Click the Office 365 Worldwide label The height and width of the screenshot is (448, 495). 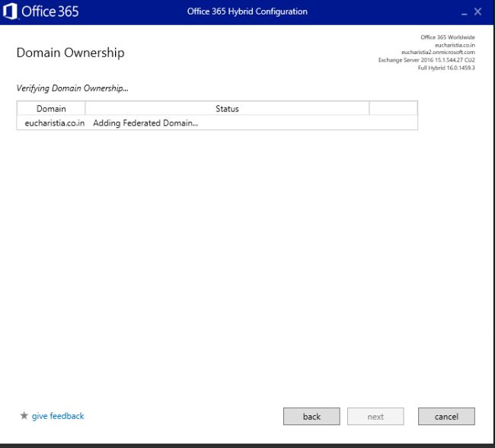[448, 37]
